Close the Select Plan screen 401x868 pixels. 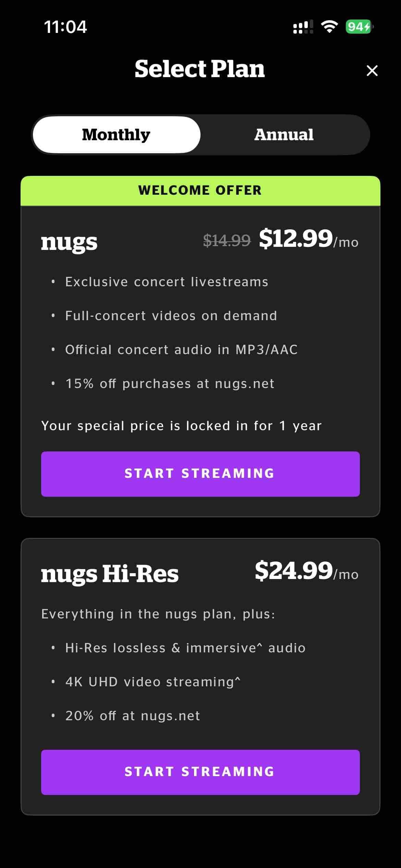click(372, 71)
